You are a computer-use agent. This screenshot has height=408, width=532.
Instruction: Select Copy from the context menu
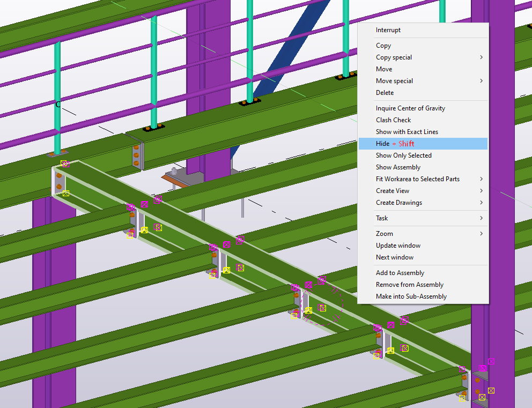pyautogui.click(x=423, y=46)
